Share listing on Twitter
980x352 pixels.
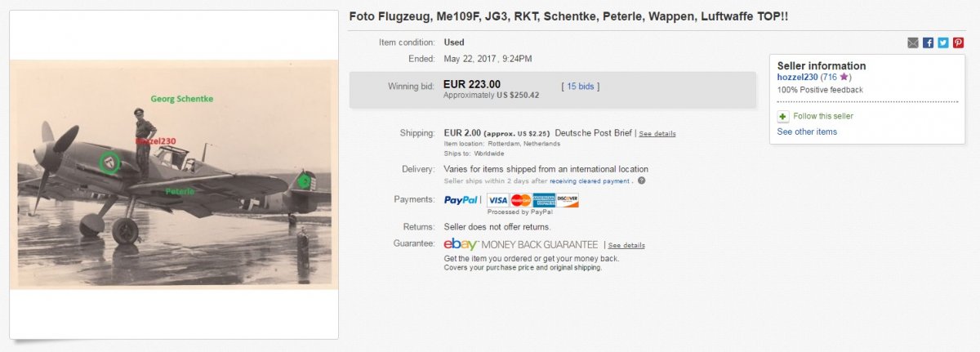943,43
